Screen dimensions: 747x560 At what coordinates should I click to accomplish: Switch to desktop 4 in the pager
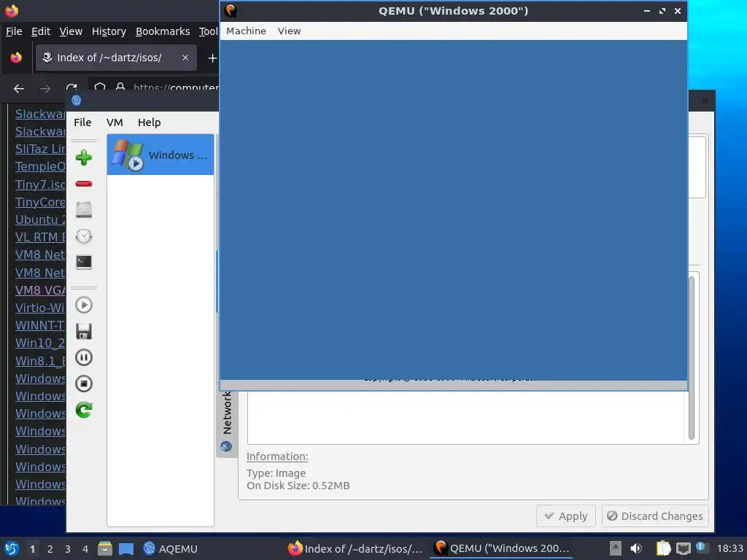[85, 549]
